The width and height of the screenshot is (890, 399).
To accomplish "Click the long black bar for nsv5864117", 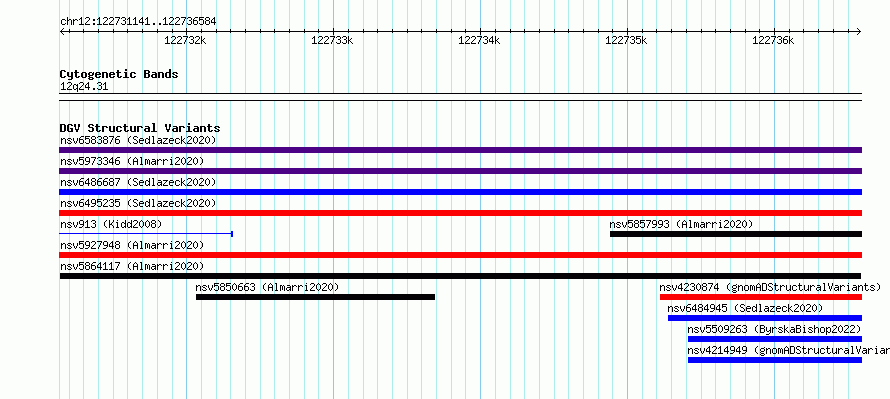I will coord(460,276).
